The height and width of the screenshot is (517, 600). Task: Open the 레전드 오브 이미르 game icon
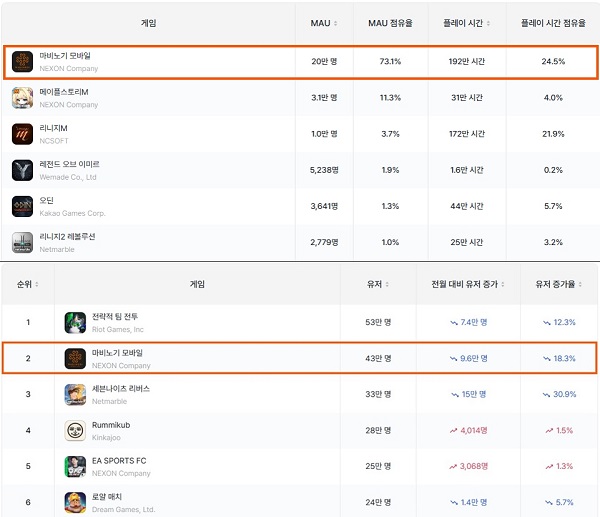pyautogui.click(x=22, y=170)
